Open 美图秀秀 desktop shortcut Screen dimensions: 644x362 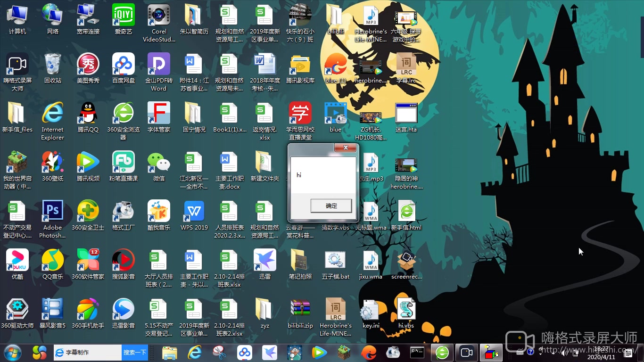(x=88, y=68)
